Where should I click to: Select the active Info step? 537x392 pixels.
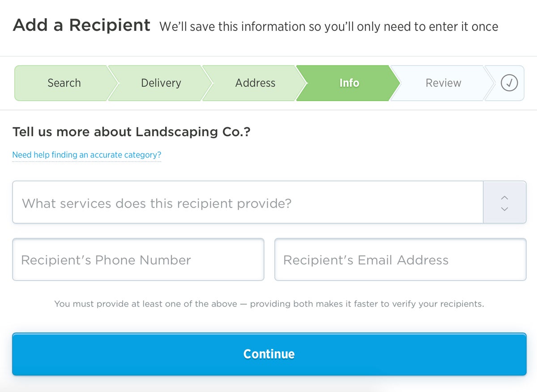(349, 83)
